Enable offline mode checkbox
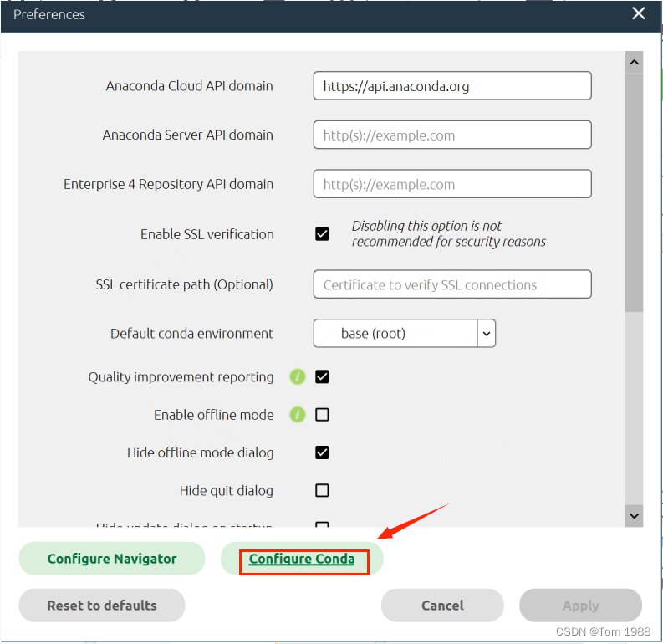Screen dimensions: 663x644 322,414
